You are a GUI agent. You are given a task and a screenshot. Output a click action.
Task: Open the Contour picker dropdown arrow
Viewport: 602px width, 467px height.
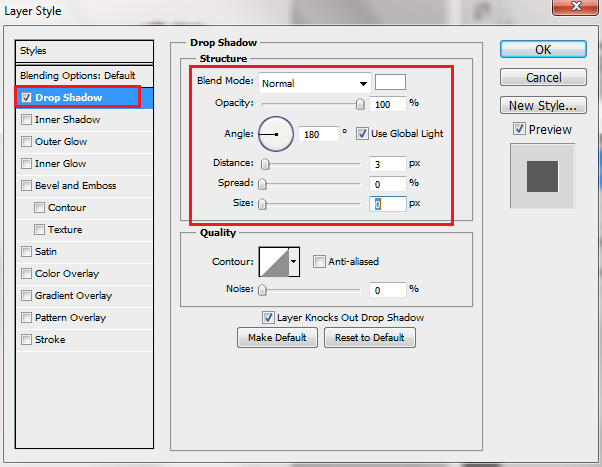pos(294,262)
